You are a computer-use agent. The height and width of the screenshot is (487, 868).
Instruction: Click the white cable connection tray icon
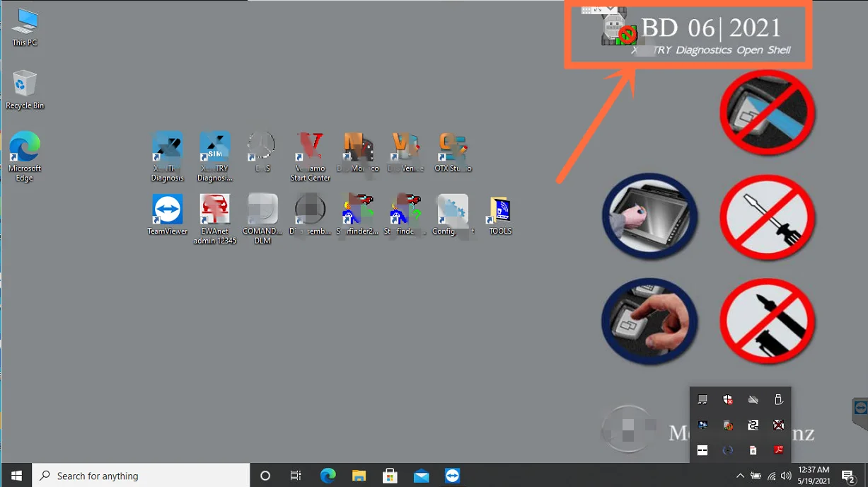pos(753,425)
